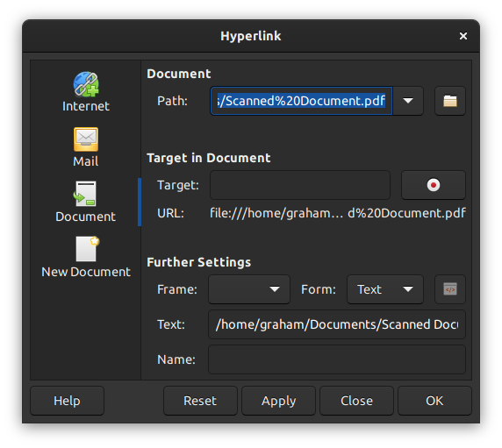Viewport: 502px width, 448px height.
Task: Click the OK button
Action: tap(434, 401)
